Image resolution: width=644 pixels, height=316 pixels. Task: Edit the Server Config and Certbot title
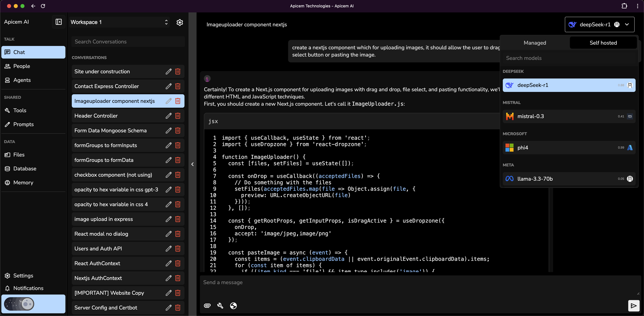(169, 307)
